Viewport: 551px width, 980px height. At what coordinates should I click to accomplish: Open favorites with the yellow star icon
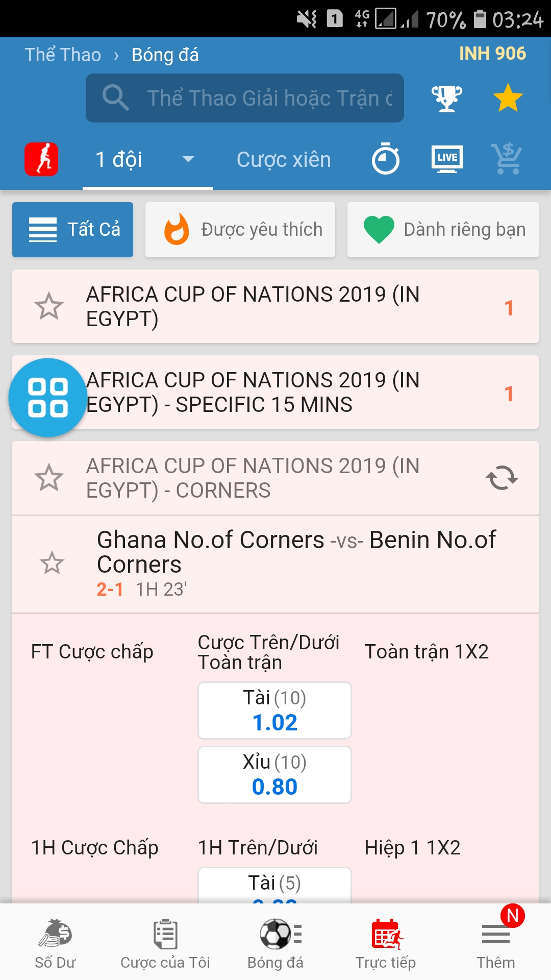(x=508, y=98)
